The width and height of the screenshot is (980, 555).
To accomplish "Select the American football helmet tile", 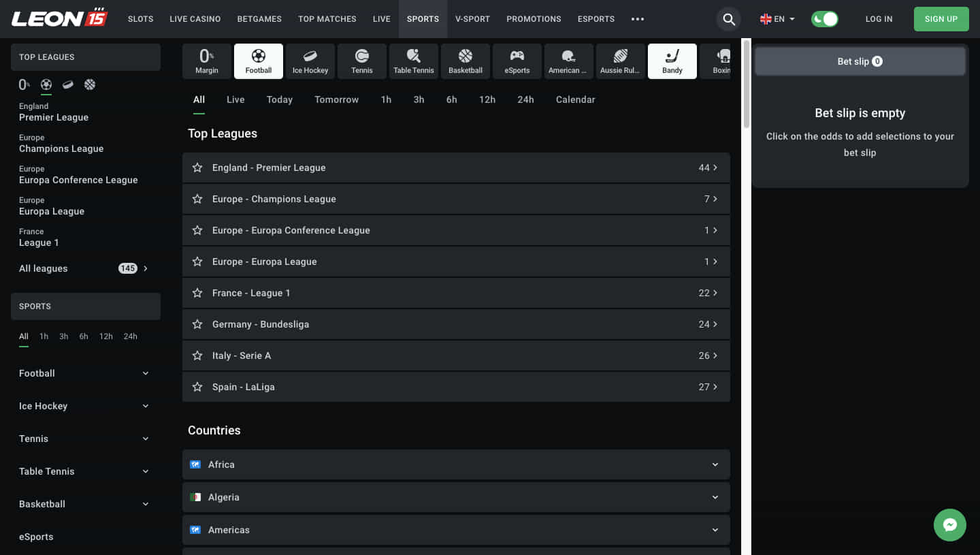I will [x=569, y=61].
